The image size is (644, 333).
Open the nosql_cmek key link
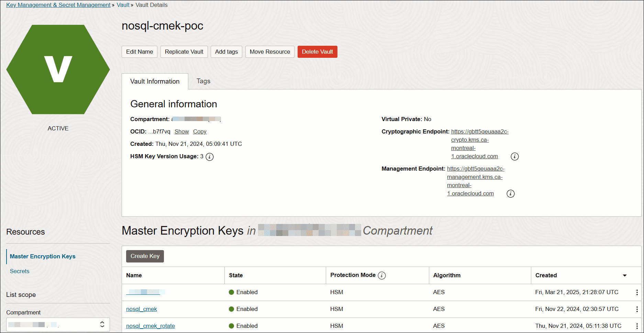[x=142, y=309]
